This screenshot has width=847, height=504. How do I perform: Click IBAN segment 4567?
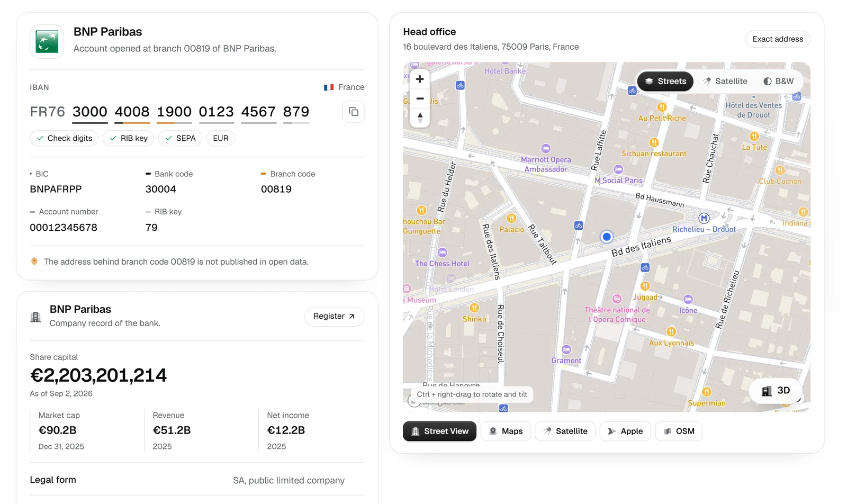coord(258,112)
